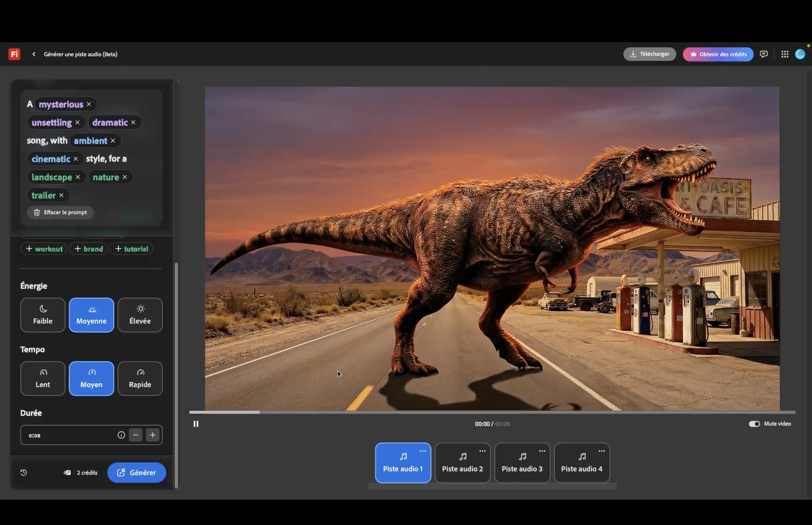The height and width of the screenshot is (525, 812).
Task: Select the Piste audio 2 track
Action: pos(462,463)
